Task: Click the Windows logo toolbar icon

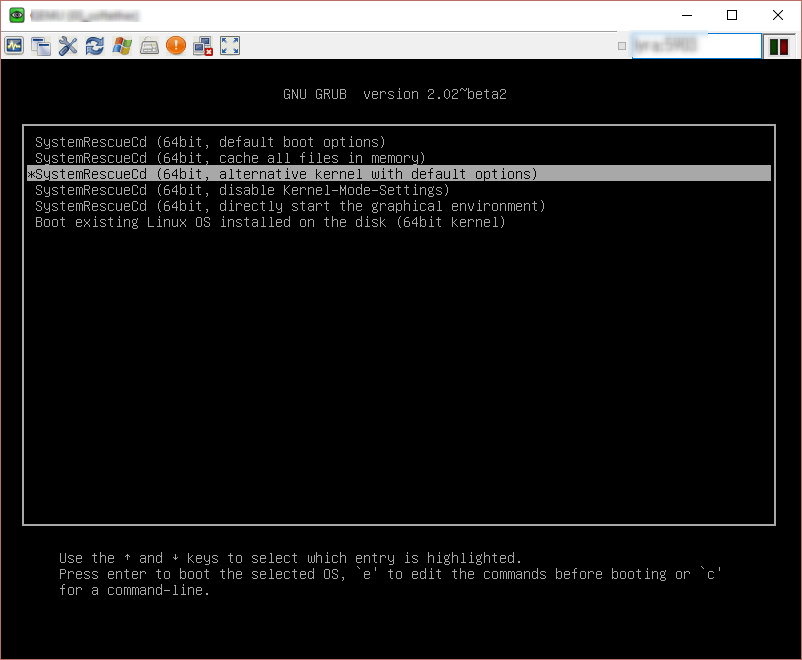Action: tap(122, 45)
